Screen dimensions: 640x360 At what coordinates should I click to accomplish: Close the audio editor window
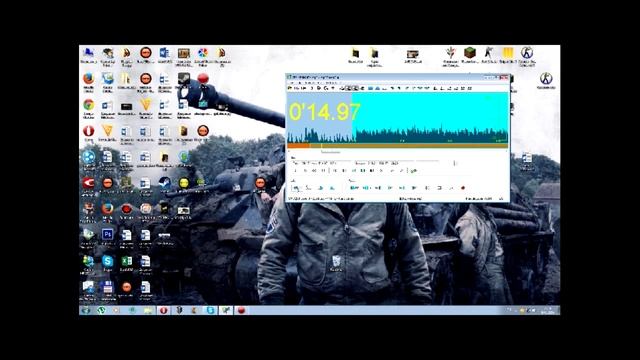(504, 77)
